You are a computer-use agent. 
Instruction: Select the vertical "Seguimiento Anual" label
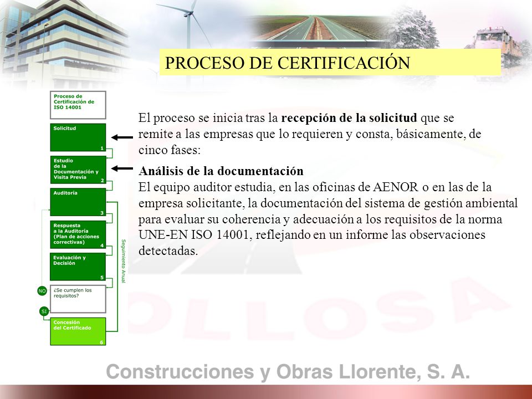click(124, 261)
